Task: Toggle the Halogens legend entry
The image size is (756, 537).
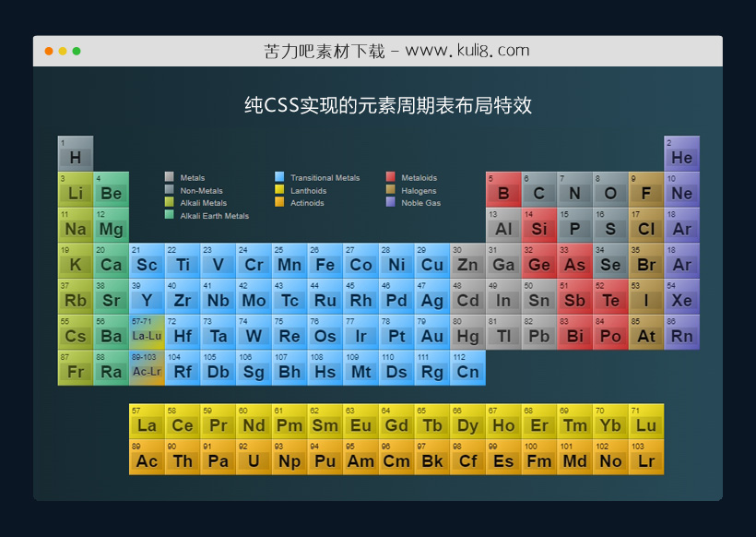Action: (x=412, y=190)
